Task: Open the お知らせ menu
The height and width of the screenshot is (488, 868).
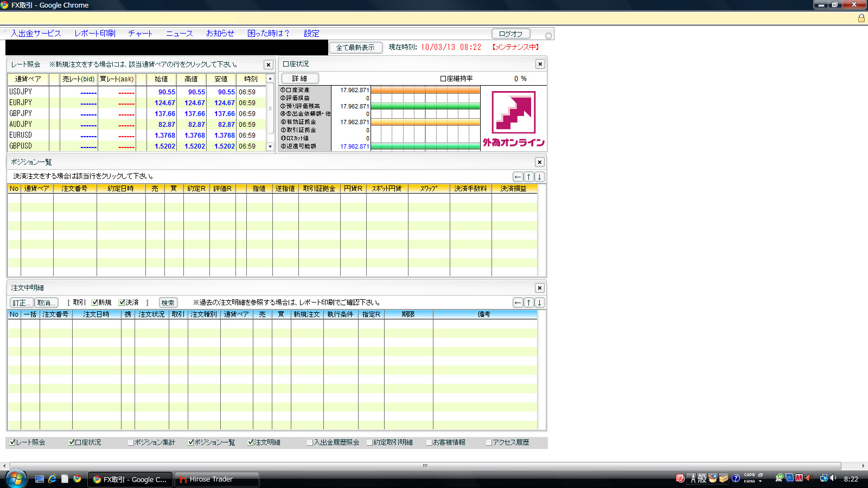Action: click(x=220, y=34)
